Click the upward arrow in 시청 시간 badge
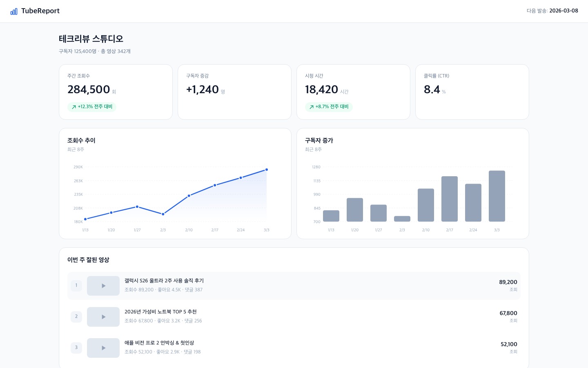Screen dimensions: 588x368 click(x=312, y=107)
